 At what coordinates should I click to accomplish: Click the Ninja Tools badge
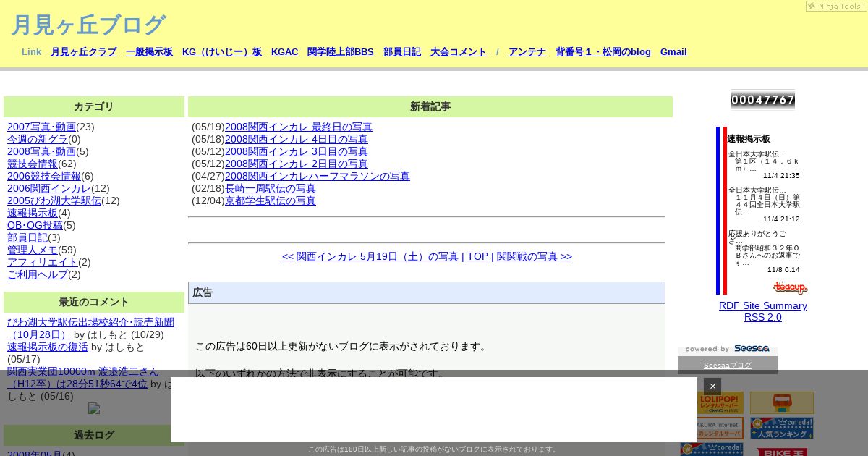click(x=835, y=6)
